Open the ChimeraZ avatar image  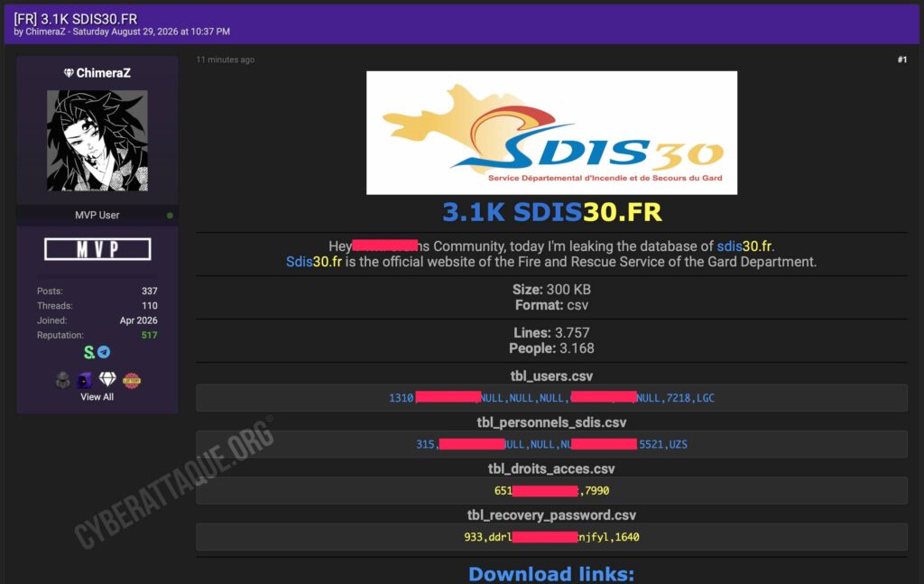(x=97, y=140)
